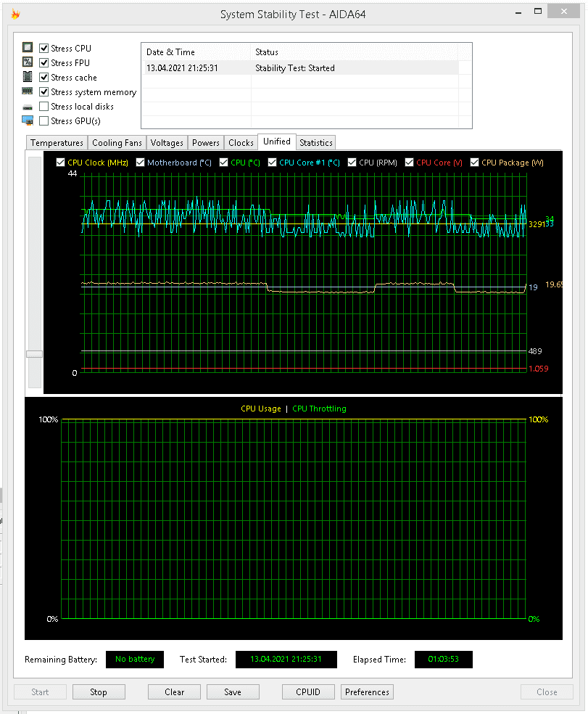Uncheck Stress CPU
588x714 pixels.
44,49
